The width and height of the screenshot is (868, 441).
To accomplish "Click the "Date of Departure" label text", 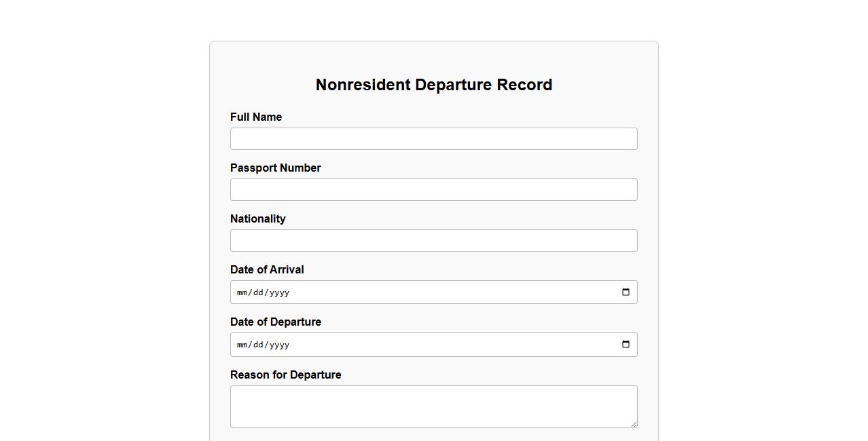I will (275, 322).
